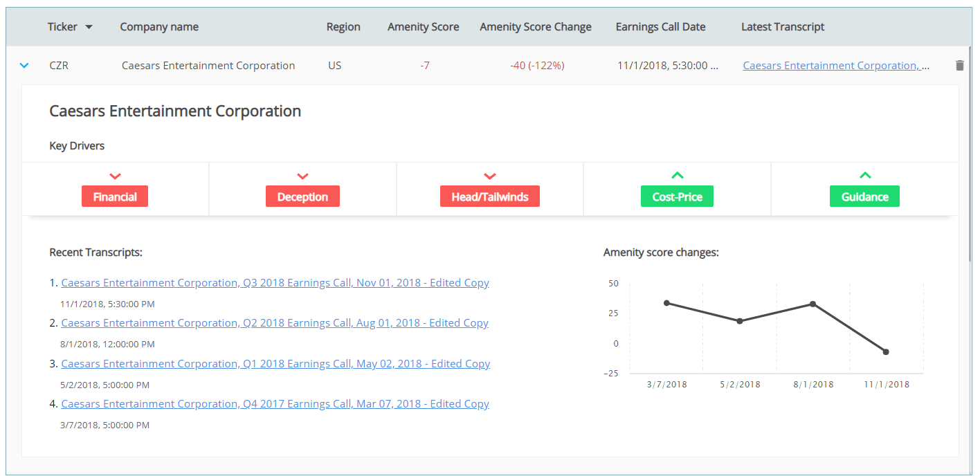Viewport: 980px width, 476px height.
Task: Select the Deception key driver tag
Action: (x=302, y=196)
